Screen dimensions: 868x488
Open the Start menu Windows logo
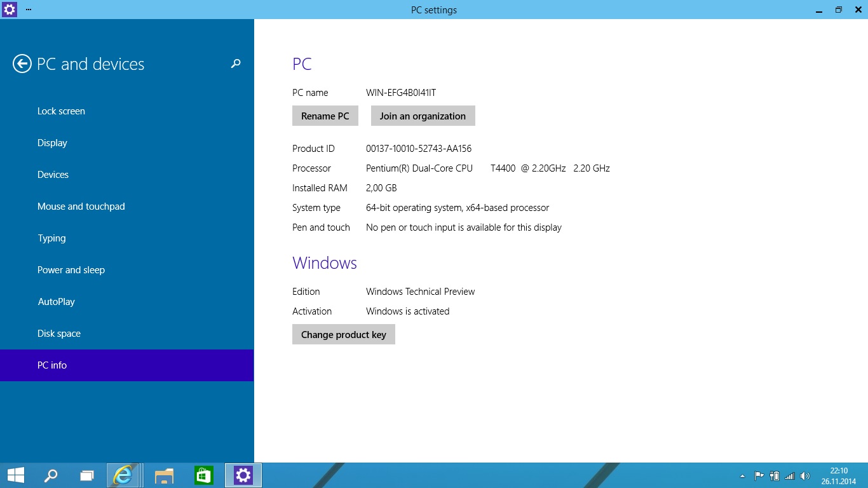coord(16,475)
